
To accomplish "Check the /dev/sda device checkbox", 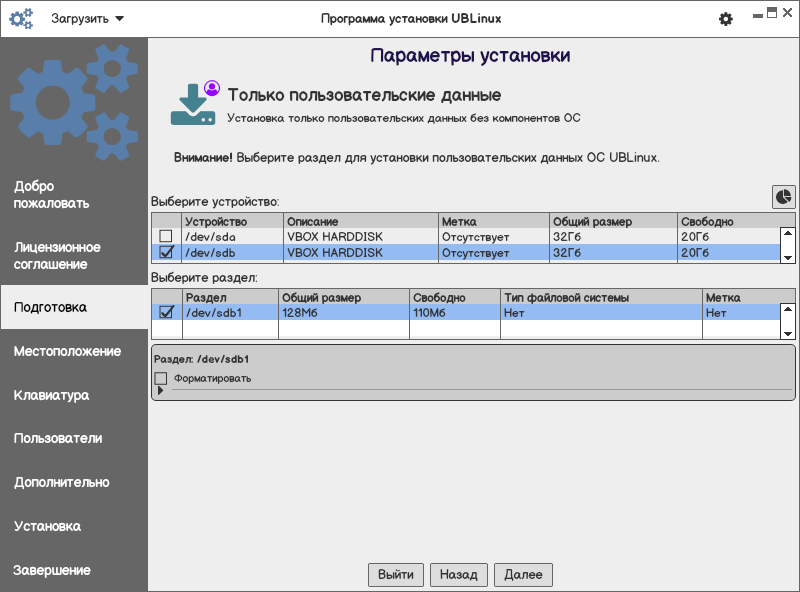I will (166, 236).
